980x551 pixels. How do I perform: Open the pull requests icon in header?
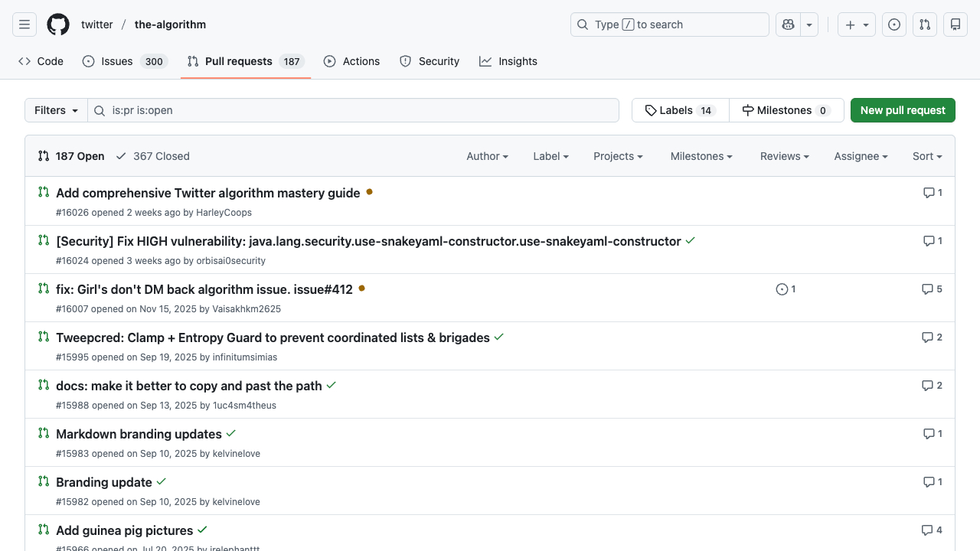[925, 24]
